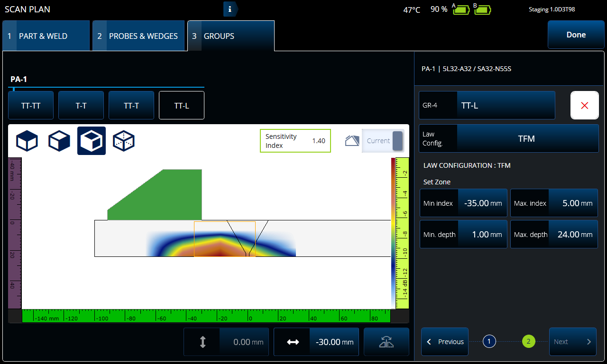Select the second cube view icon
This screenshot has height=364, width=607.
click(59, 141)
